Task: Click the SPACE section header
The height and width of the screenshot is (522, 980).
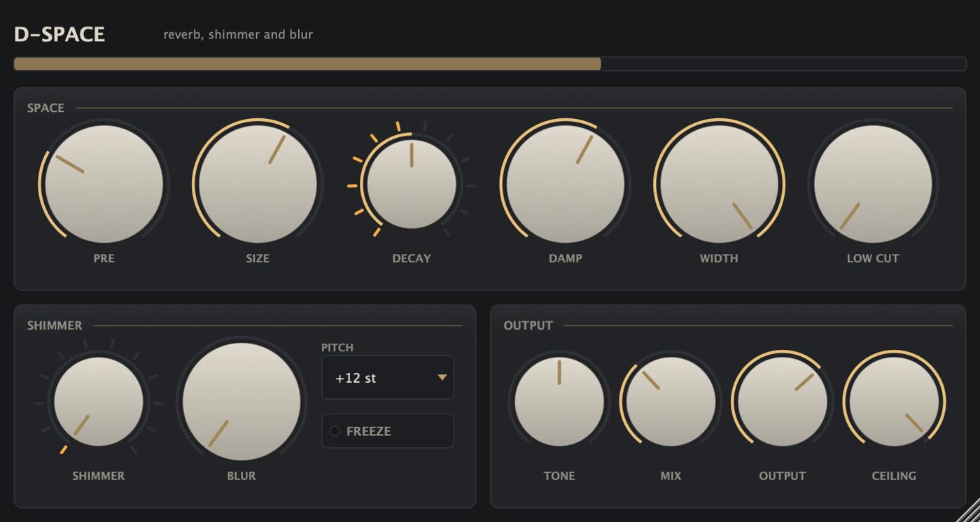Action: [45, 108]
